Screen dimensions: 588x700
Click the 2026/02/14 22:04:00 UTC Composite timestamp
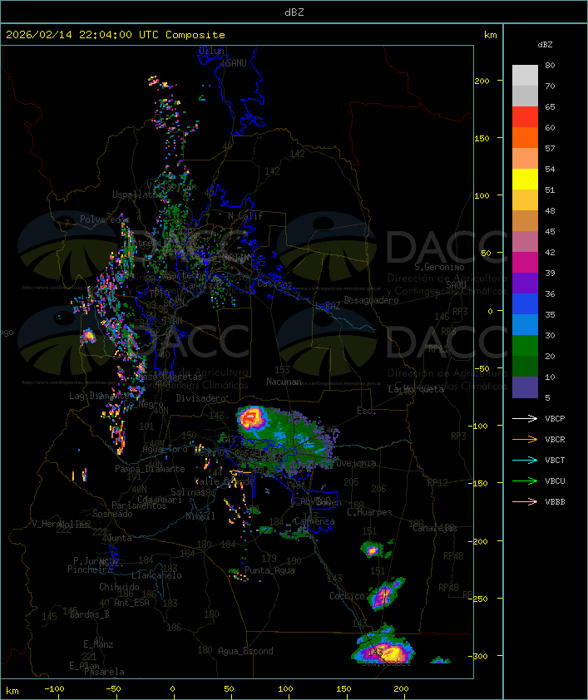pos(116,35)
